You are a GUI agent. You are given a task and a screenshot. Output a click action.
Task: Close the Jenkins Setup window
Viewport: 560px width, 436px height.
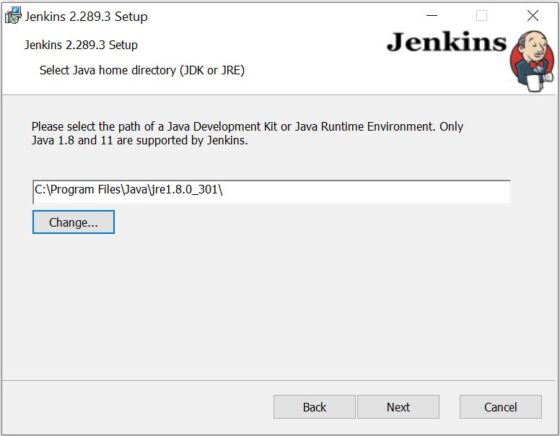coord(533,16)
